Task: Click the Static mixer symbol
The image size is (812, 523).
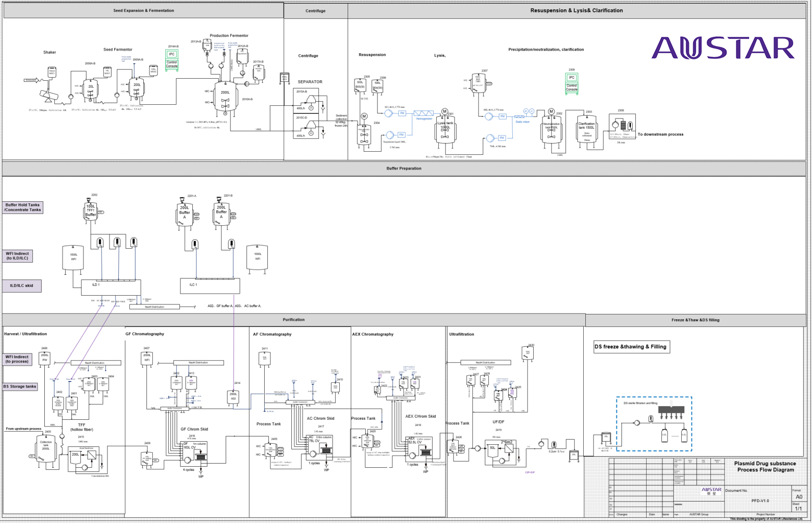Action: click(522, 117)
